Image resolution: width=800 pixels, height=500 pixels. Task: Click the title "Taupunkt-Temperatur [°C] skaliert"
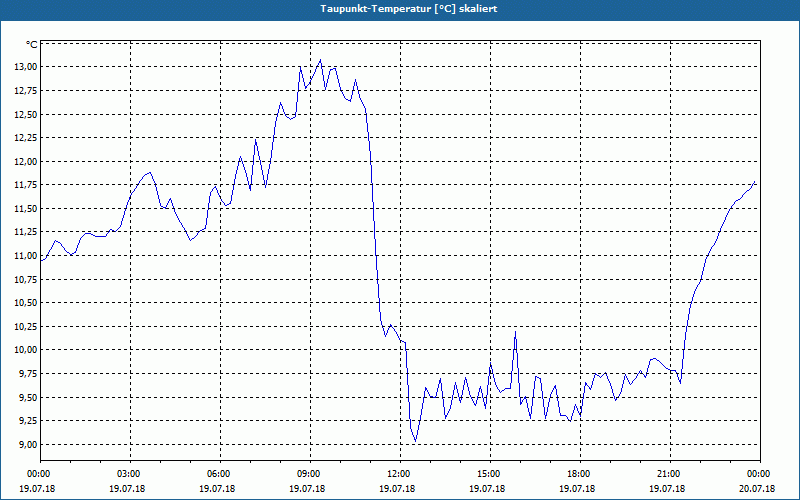409,9
